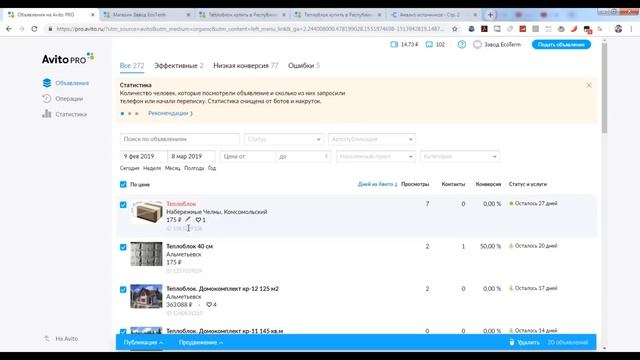
Task: Expand the Продвижение menu in bottom bar
Action: 201,342
